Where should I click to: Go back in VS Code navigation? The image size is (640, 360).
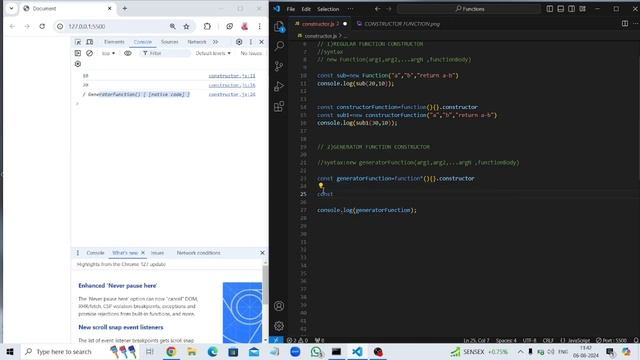378,9
